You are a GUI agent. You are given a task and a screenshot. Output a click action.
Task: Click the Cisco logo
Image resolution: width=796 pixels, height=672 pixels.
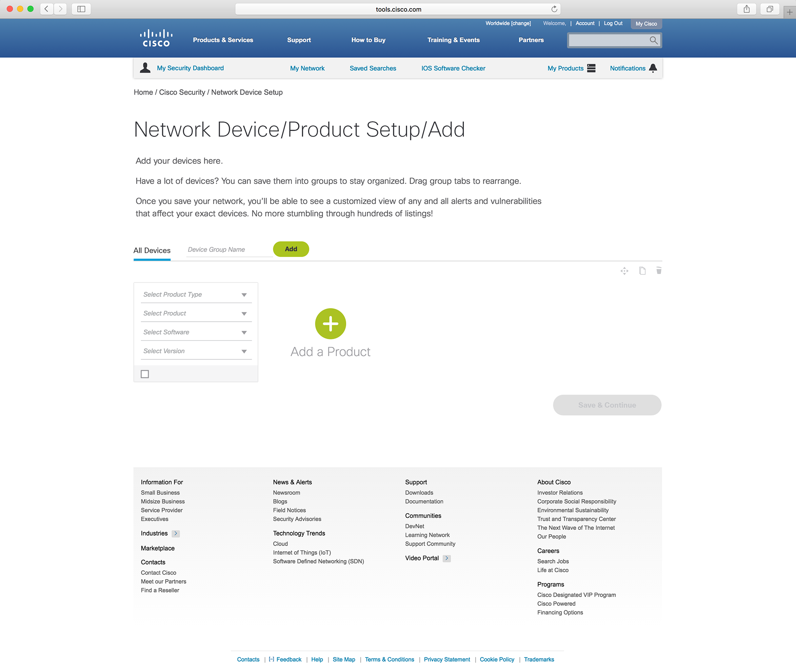pyautogui.click(x=156, y=38)
